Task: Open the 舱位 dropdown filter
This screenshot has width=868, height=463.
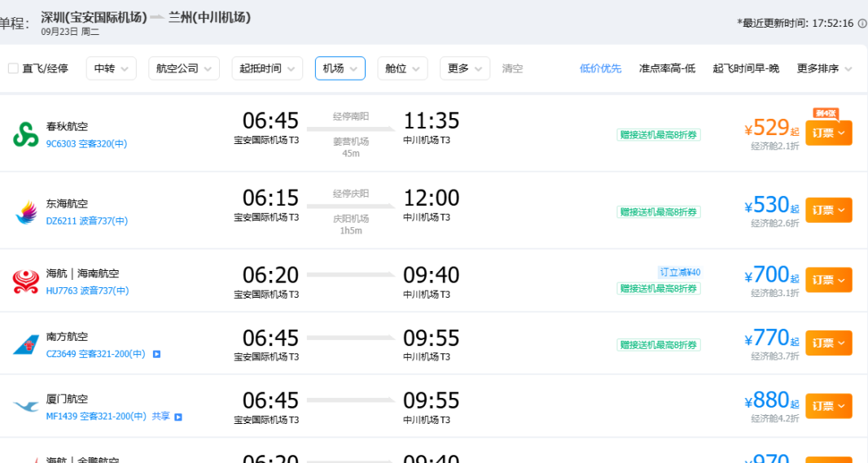Action: click(402, 68)
